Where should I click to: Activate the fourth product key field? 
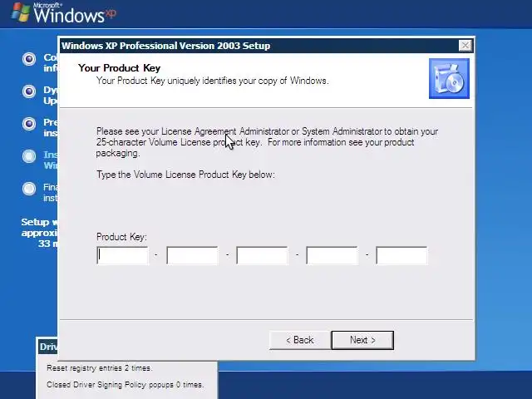click(332, 255)
